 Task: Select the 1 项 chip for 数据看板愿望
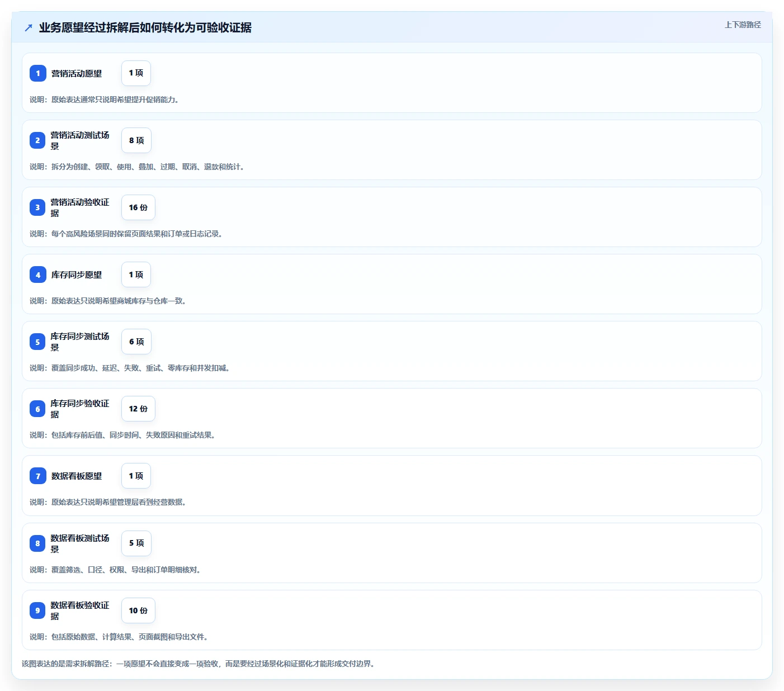136,476
